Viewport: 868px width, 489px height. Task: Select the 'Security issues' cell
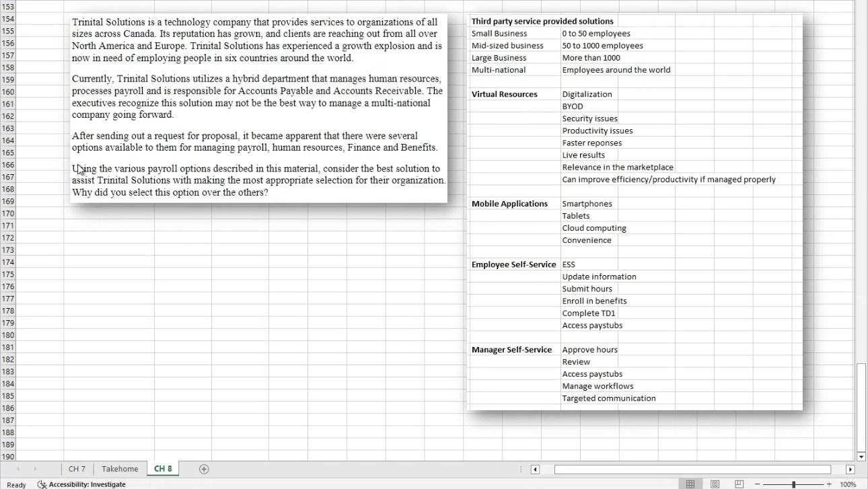coord(589,118)
